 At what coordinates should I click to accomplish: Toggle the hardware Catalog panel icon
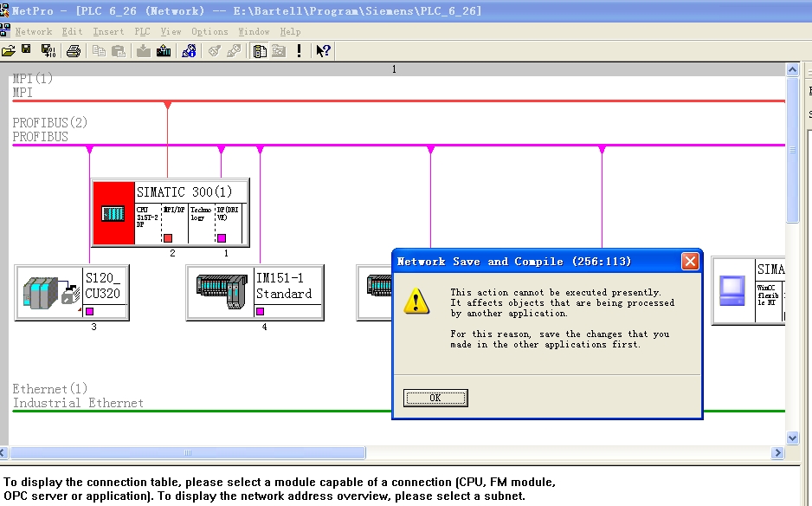260,51
